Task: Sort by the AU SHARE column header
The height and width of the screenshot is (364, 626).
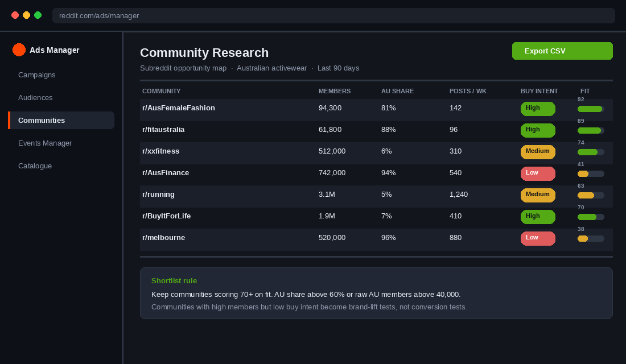Action: (x=397, y=91)
